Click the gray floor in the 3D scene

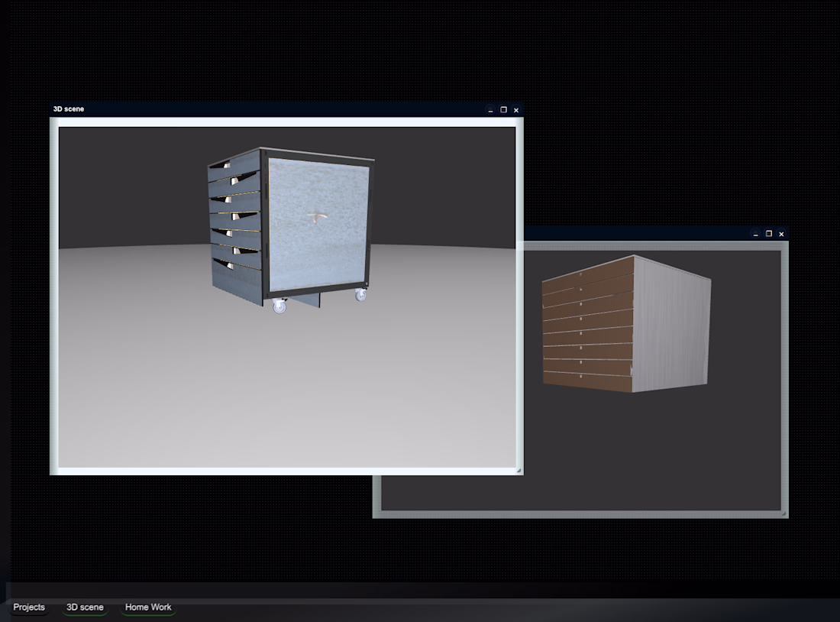point(287,386)
